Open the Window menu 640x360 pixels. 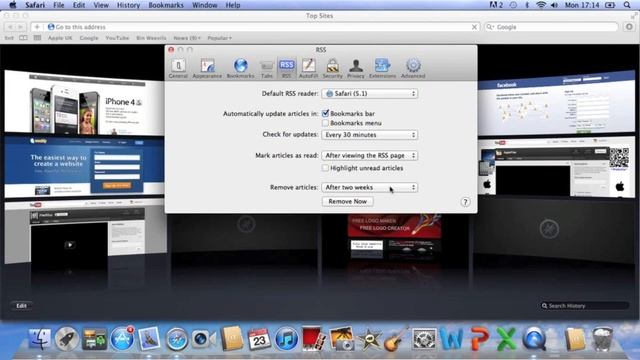(x=204, y=5)
